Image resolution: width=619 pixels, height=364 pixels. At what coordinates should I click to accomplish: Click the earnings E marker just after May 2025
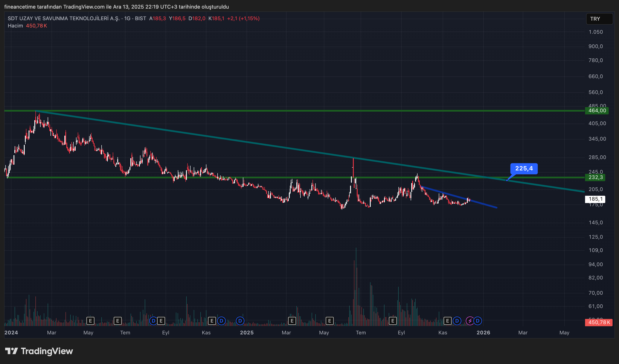coord(329,321)
